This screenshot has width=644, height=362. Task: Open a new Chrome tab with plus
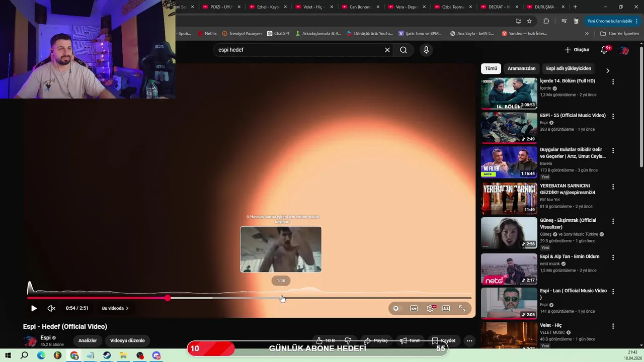pyautogui.click(x=575, y=7)
